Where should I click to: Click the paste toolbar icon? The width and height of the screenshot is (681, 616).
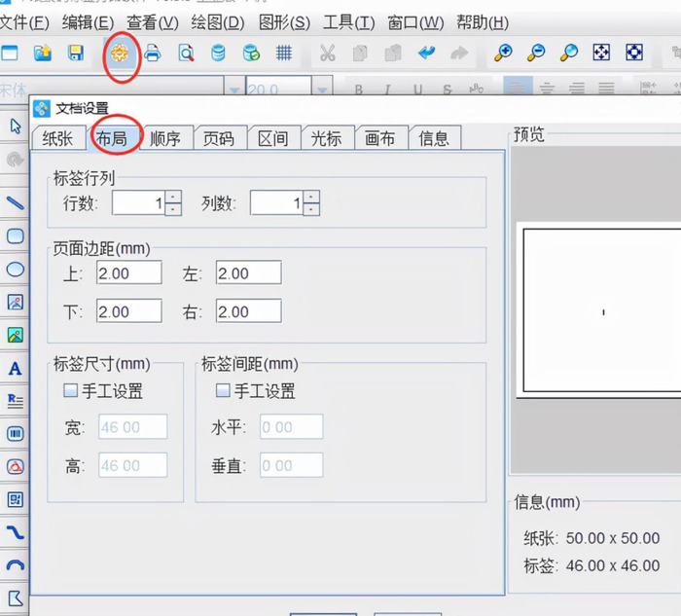click(393, 53)
